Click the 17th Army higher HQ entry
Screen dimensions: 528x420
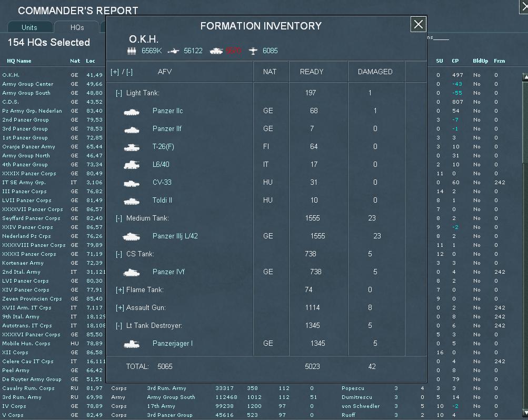tap(161, 406)
